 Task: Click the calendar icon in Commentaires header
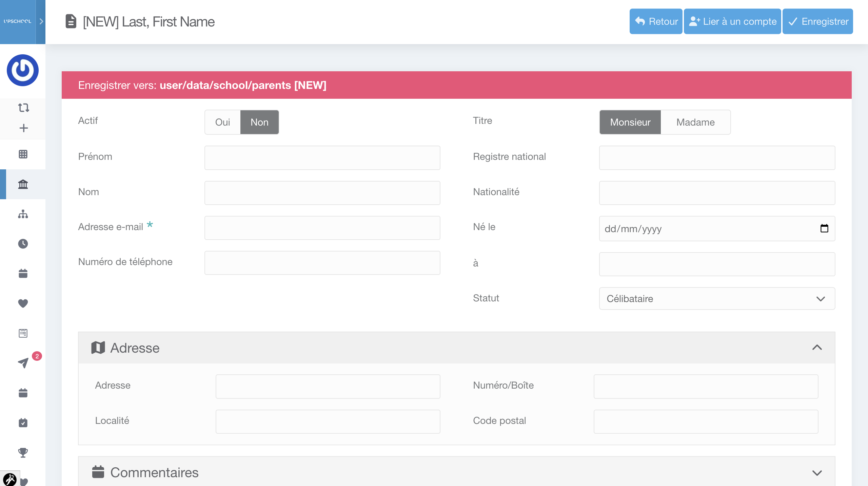coord(98,472)
